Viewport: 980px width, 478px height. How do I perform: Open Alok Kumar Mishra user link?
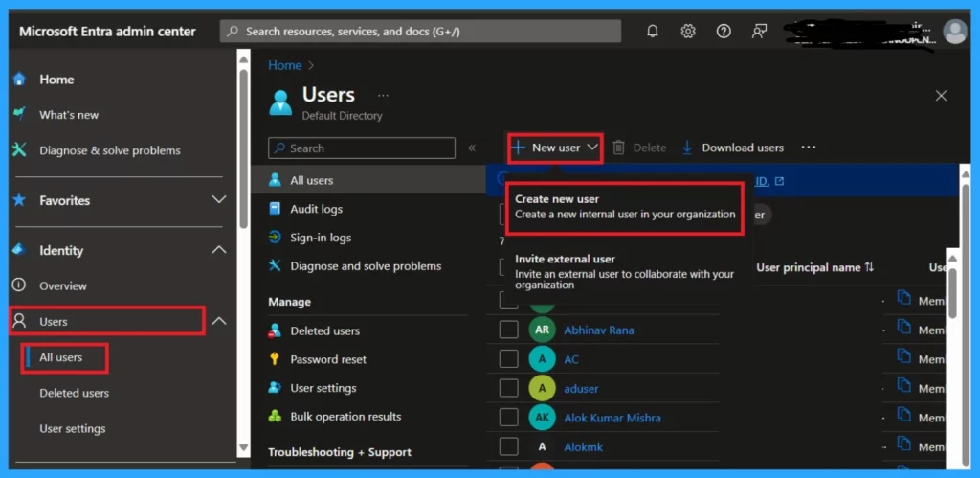(x=612, y=418)
